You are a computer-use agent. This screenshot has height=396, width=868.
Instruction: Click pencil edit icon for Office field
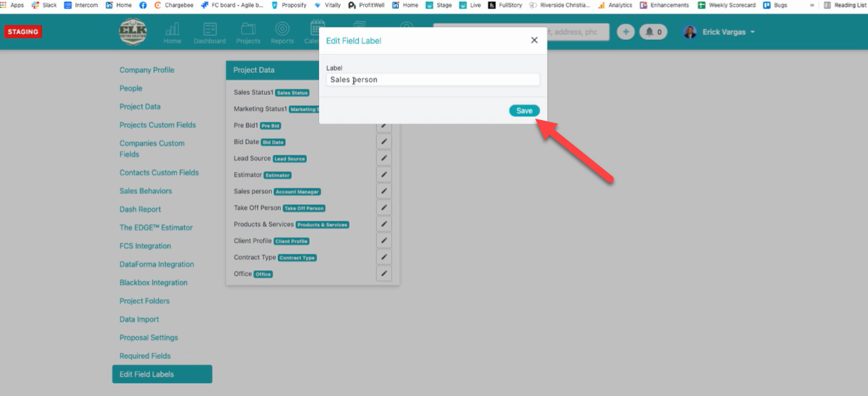pyautogui.click(x=383, y=274)
